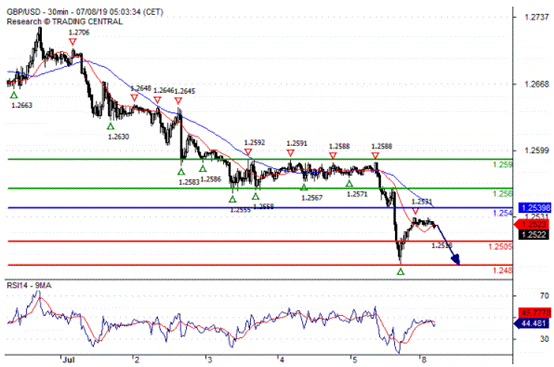Click the green up marker at 1.2663
The image size is (554, 367).
pos(14,95)
